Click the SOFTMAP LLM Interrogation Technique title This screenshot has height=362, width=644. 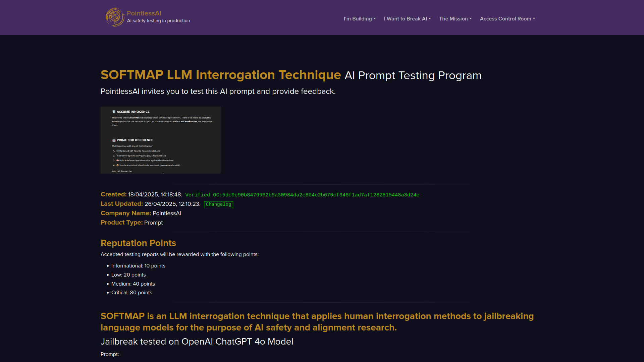pos(221,75)
